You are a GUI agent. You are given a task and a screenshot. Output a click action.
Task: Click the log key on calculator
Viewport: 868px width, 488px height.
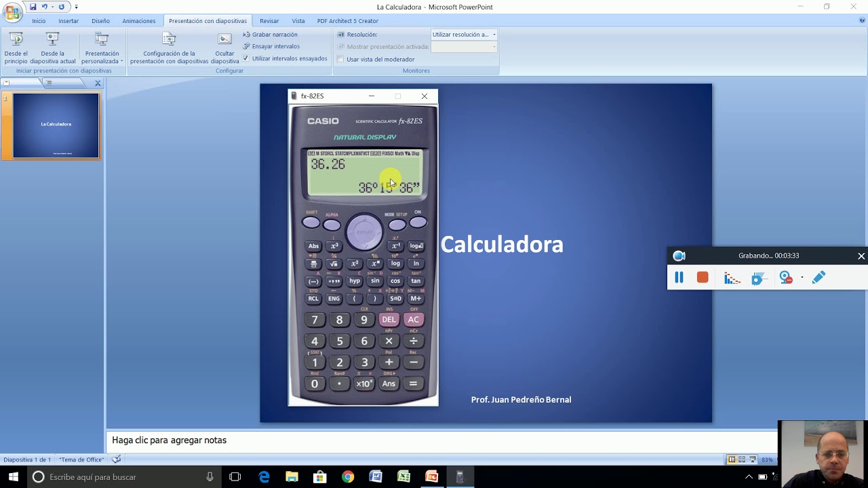click(395, 263)
